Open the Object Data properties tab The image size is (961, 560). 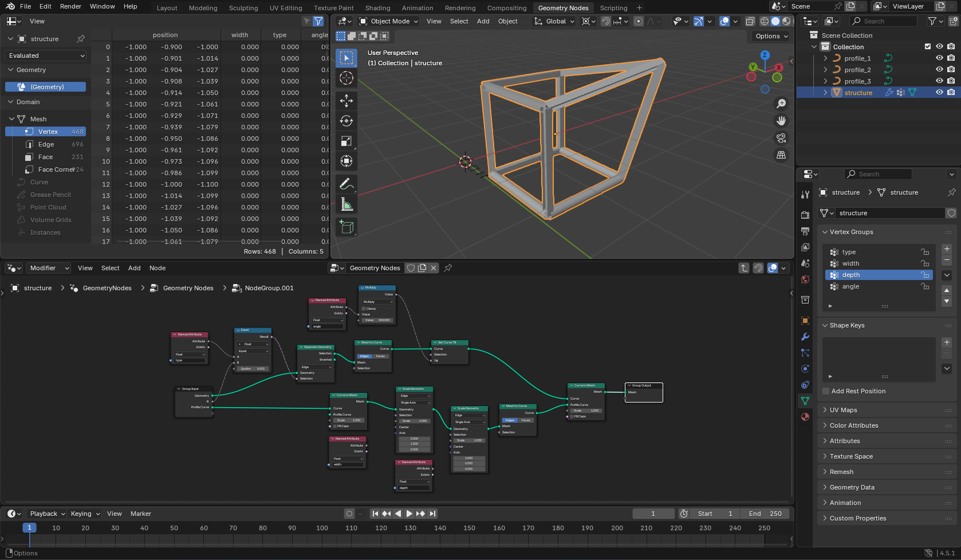pos(805,401)
